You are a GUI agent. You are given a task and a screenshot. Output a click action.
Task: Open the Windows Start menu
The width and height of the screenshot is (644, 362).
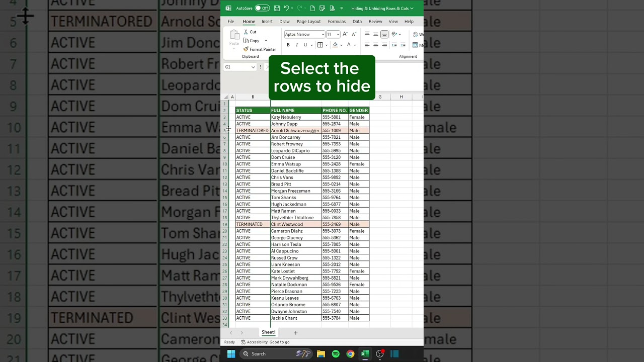click(231, 354)
